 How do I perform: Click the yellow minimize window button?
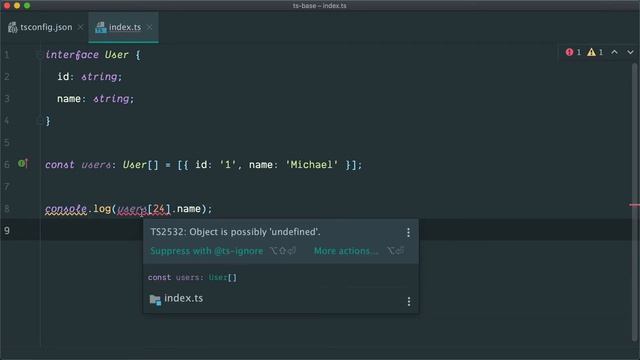coord(17,5)
